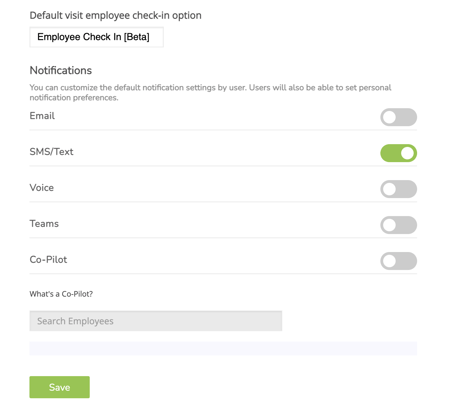Select the Teams row label
Viewport: 476px width, 410px height.
[x=44, y=224]
